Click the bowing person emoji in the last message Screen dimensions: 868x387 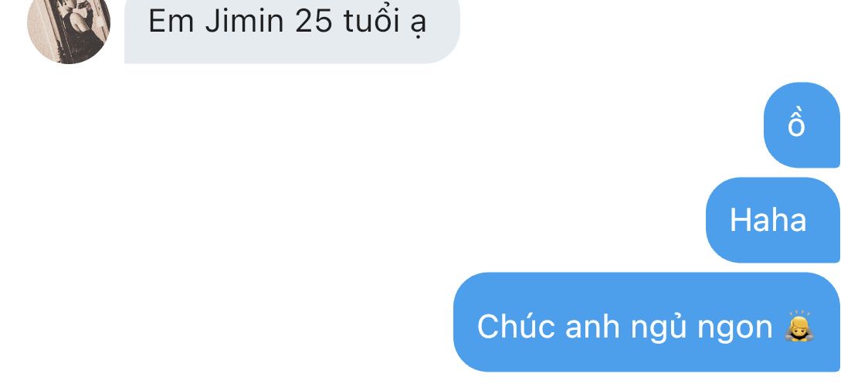(x=798, y=325)
